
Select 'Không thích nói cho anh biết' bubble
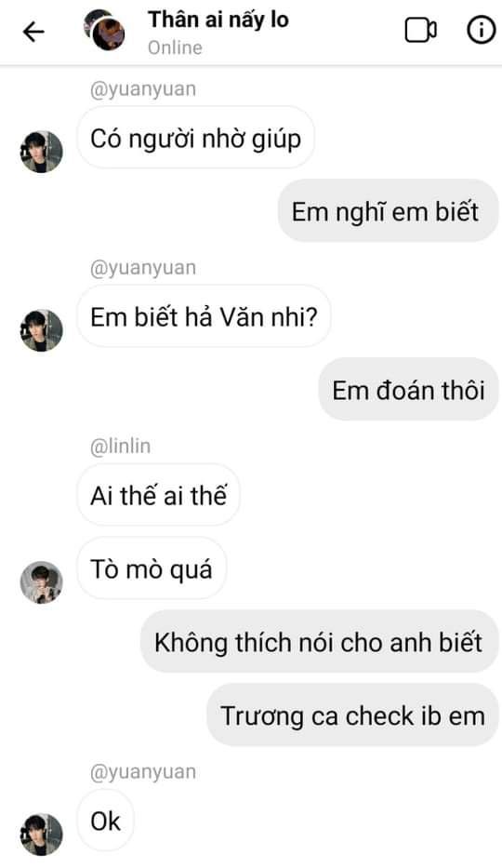(319, 642)
